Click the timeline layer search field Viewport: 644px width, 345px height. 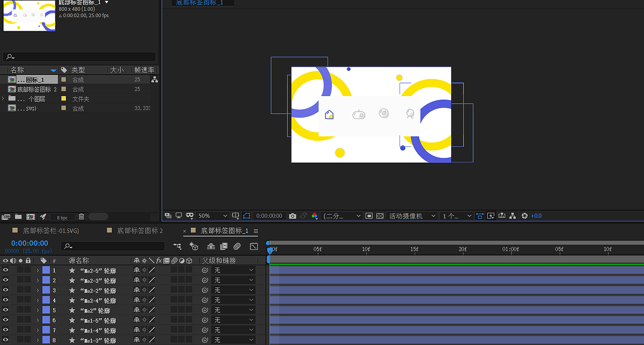113,246
